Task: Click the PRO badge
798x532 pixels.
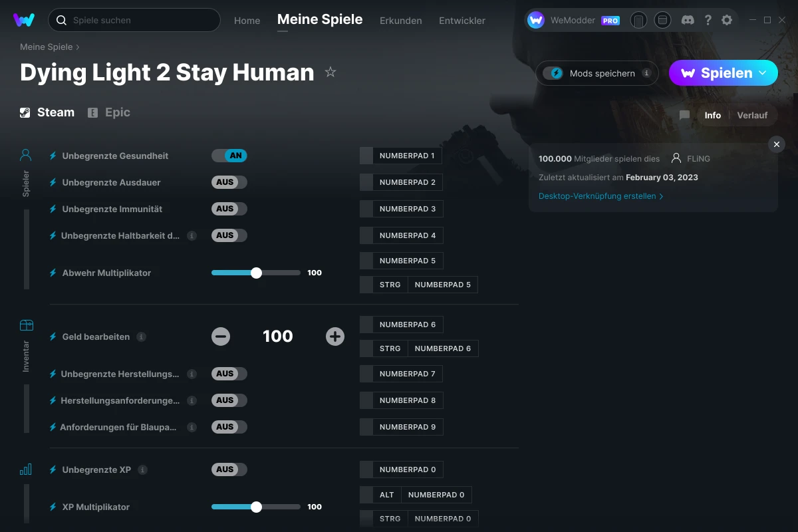Action: 610,21
